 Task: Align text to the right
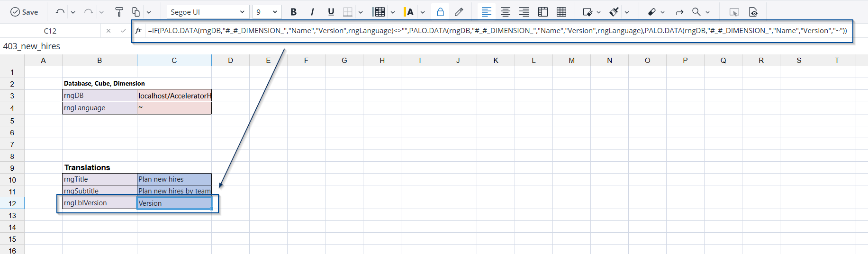[524, 12]
